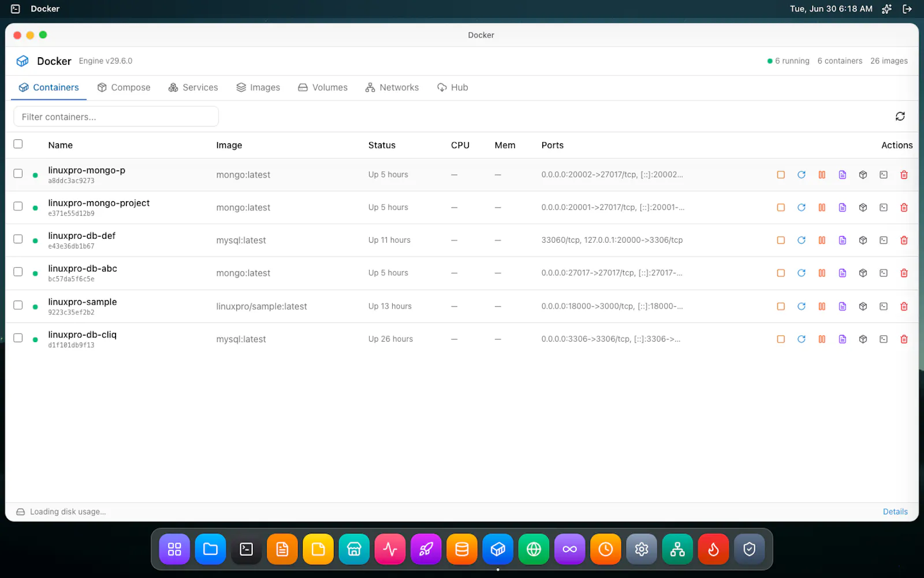Inspect linuxpro-sample with cube icon
Image resolution: width=924 pixels, height=578 pixels.
click(x=863, y=306)
